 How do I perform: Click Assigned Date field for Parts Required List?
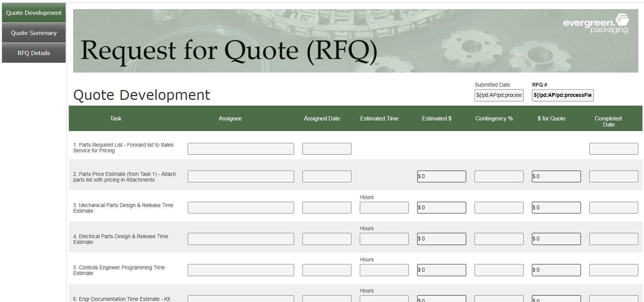327,149
